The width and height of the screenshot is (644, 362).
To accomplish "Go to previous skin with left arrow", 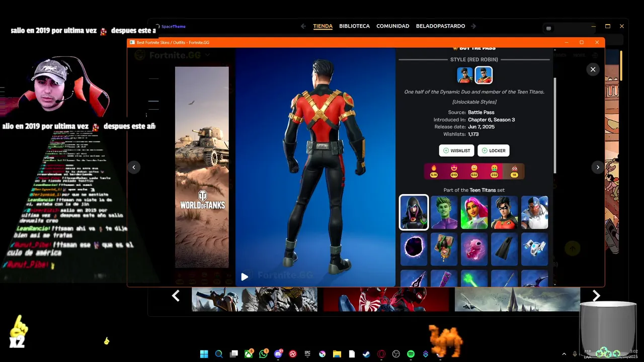I will 134,167.
